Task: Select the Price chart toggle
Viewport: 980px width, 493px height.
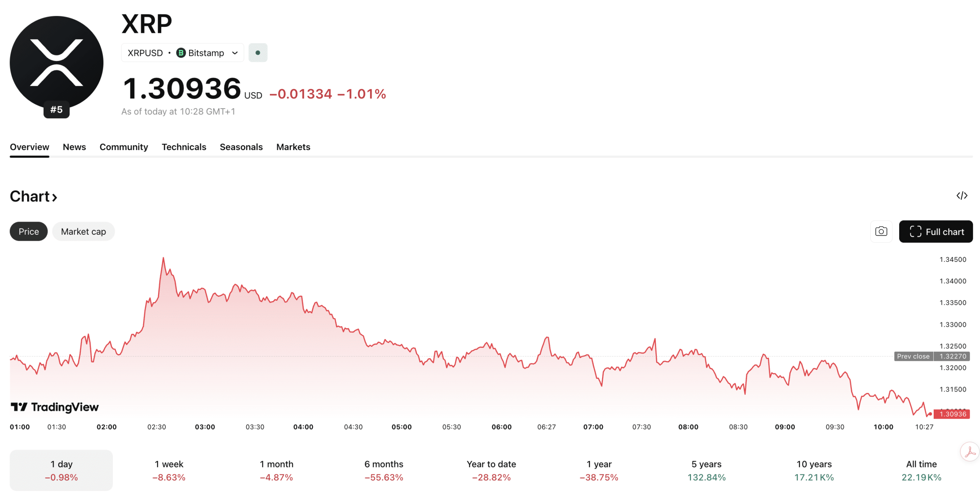Action: point(29,232)
